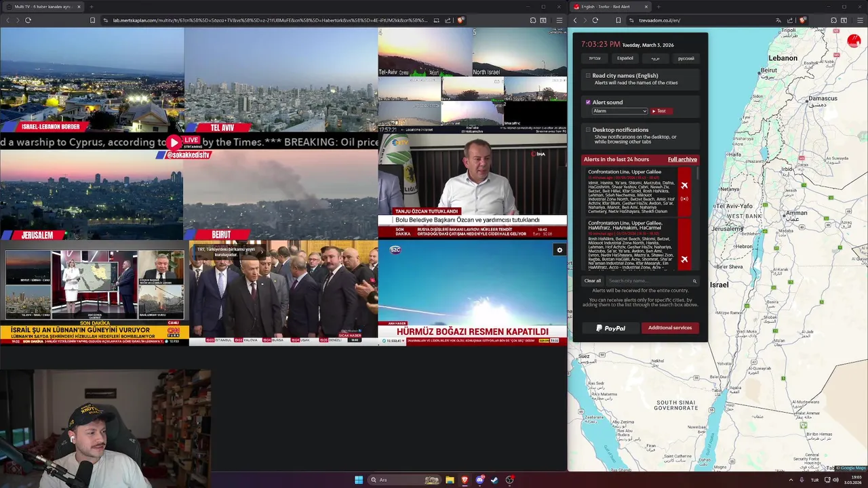
Task: Reload the Multi TV browser page
Action: point(28,20)
